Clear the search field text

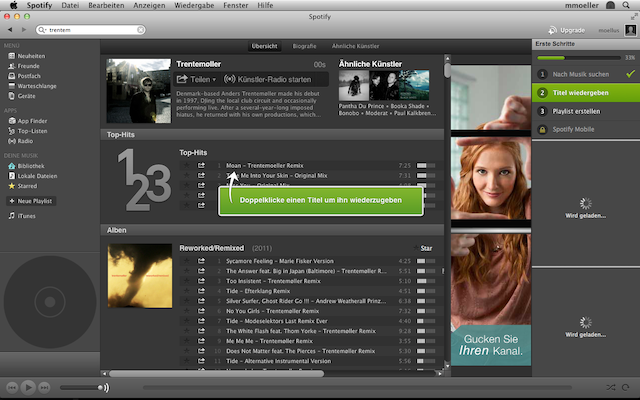(x=140, y=30)
